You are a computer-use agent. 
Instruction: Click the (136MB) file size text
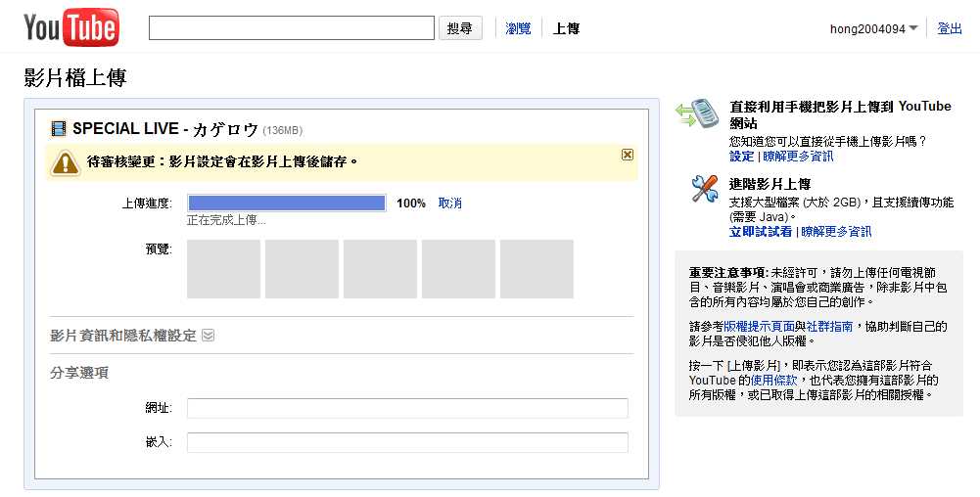click(x=283, y=130)
